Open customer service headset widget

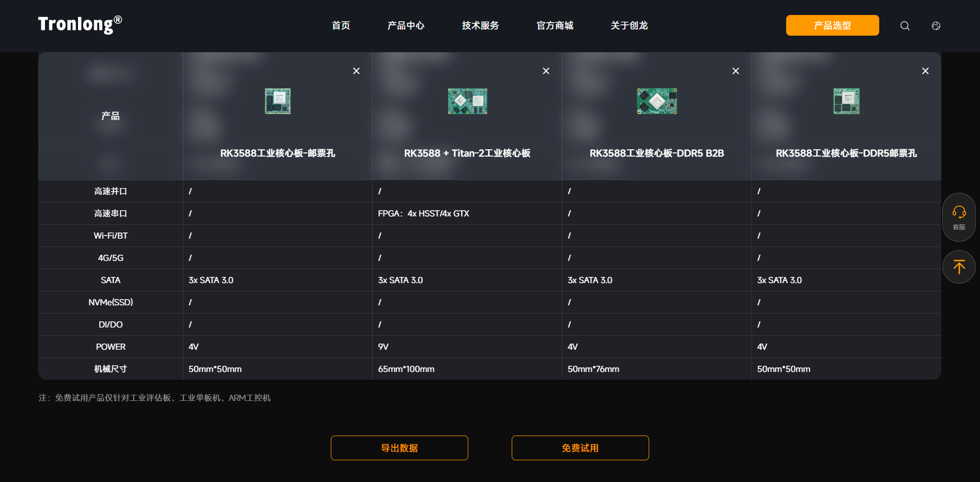pos(959,217)
